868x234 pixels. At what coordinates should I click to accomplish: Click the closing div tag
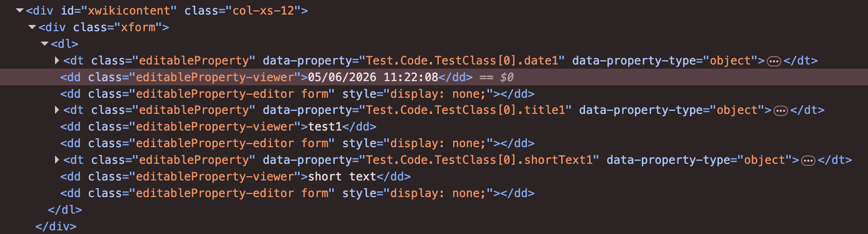56,226
